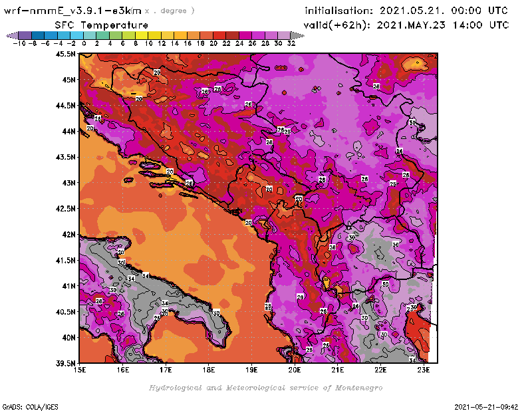Click the 16E longitude axis label

pos(123,370)
